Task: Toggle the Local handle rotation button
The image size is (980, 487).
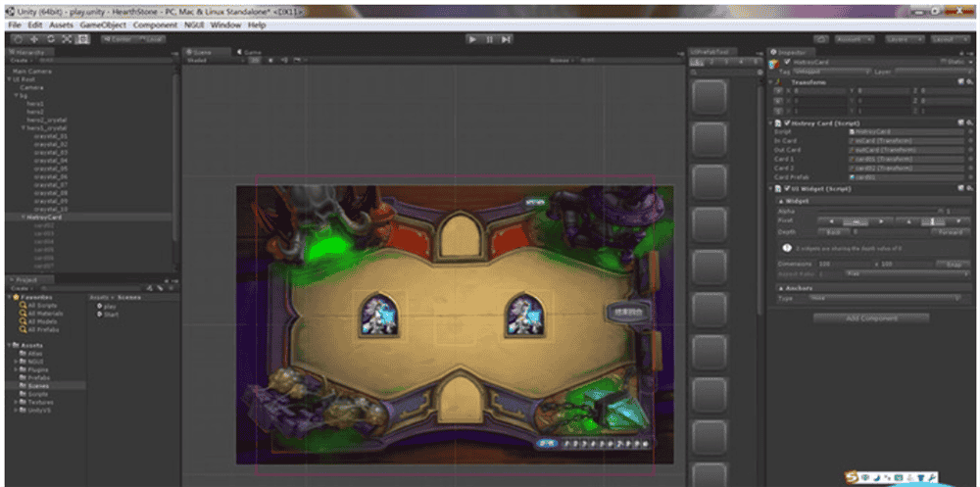Action: (x=150, y=39)
